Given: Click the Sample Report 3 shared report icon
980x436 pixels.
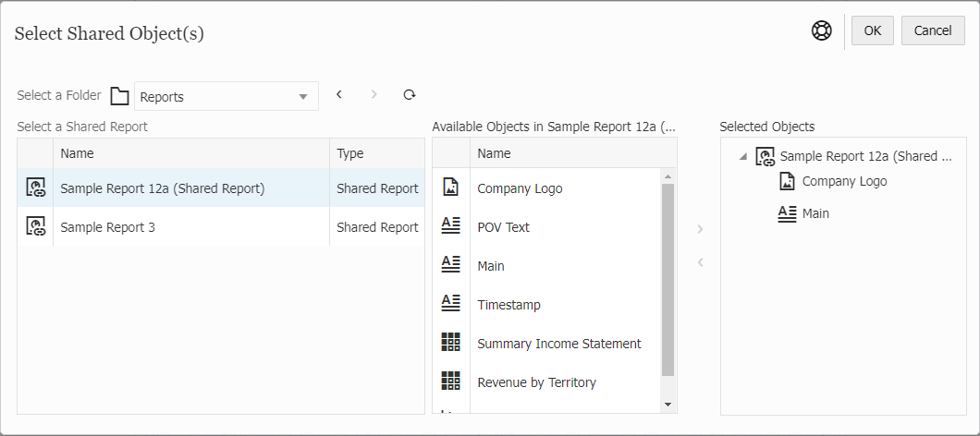Looking at the screenshot, I should point(36,226).
